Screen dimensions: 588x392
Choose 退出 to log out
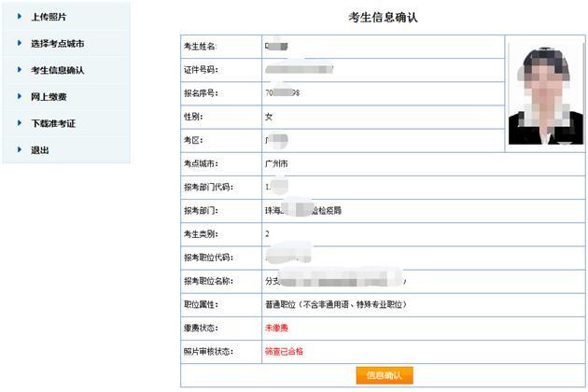tap(39, 149)
